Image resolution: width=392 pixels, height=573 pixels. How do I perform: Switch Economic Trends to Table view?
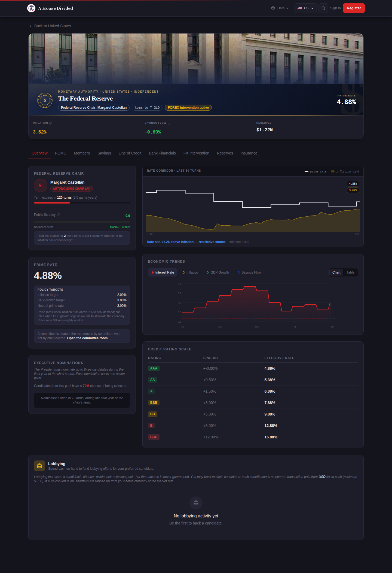pyautogui.click(x=350, y=272)
